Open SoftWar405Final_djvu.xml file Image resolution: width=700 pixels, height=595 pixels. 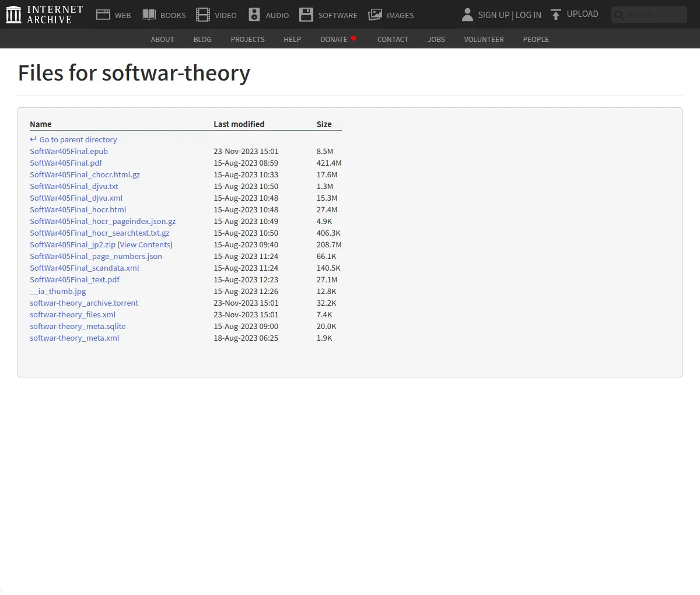(76, 198)
